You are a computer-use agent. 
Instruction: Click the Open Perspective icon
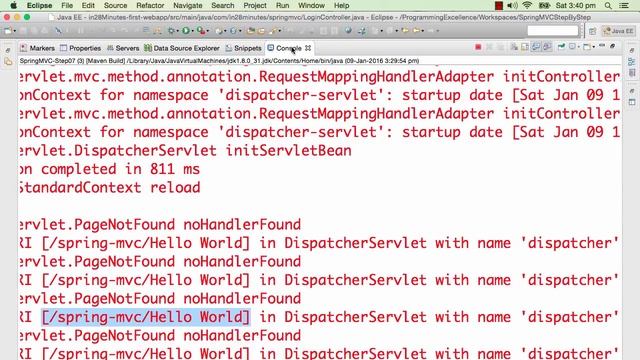click(593, 31)
